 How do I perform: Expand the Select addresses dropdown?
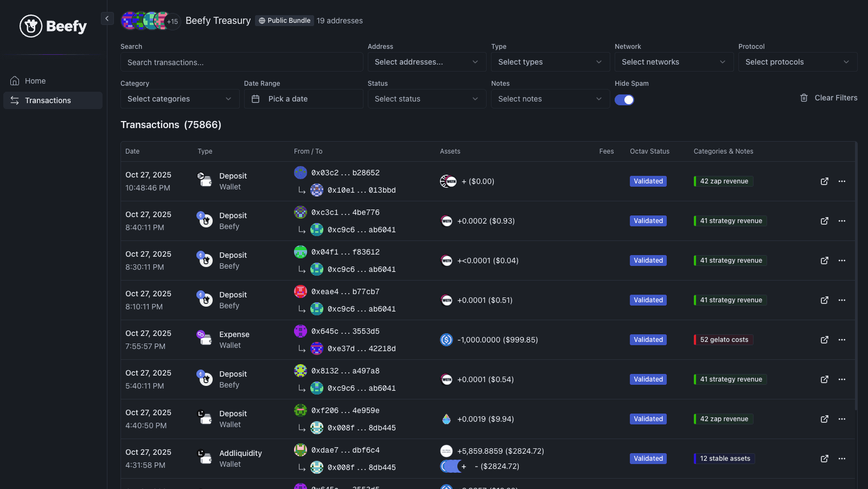[x=426, y=62]
